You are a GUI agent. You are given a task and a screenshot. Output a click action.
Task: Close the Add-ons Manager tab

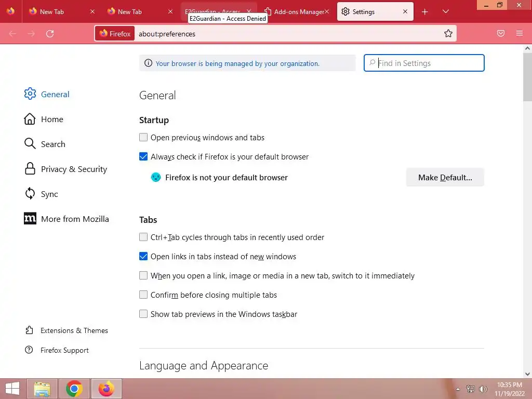point(327,11)
